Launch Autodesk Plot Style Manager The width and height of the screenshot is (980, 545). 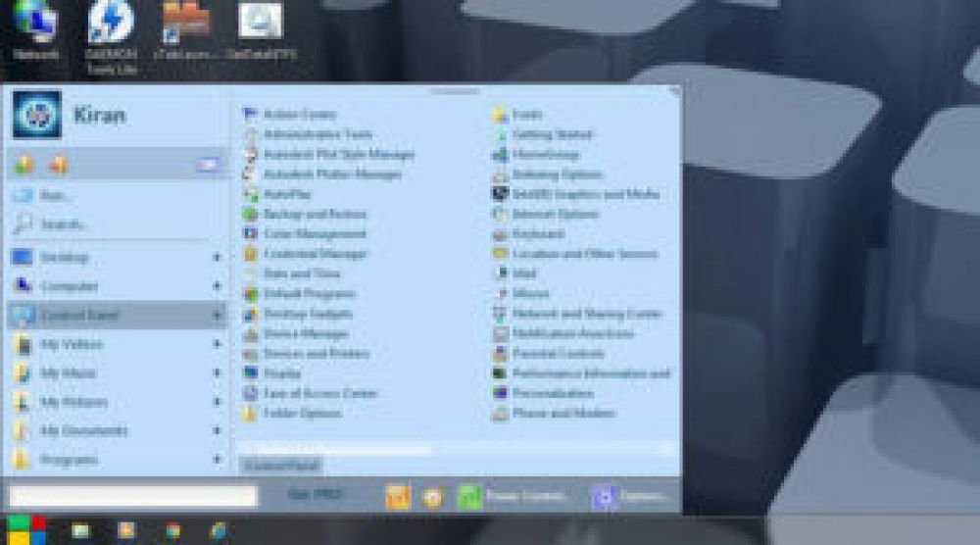point(328,154)
